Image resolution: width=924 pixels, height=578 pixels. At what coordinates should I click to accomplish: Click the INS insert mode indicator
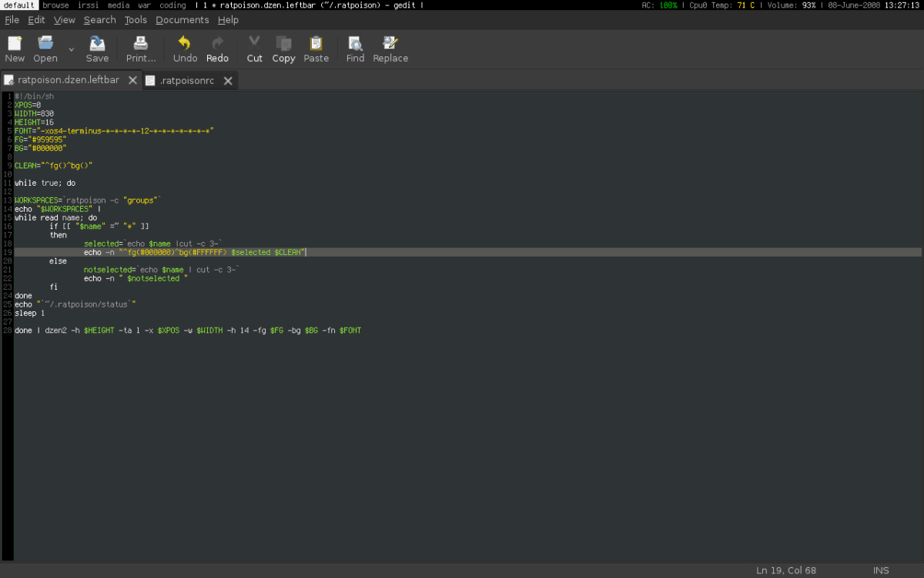[x=881, y=570]
